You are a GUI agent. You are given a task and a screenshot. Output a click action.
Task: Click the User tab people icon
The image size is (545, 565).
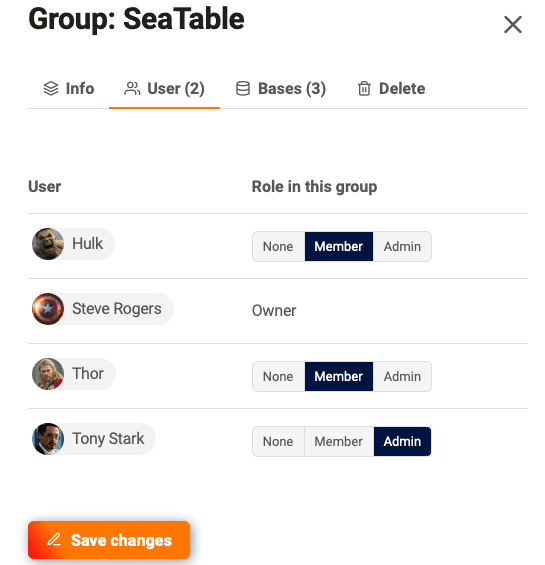[x=132, y=88]
